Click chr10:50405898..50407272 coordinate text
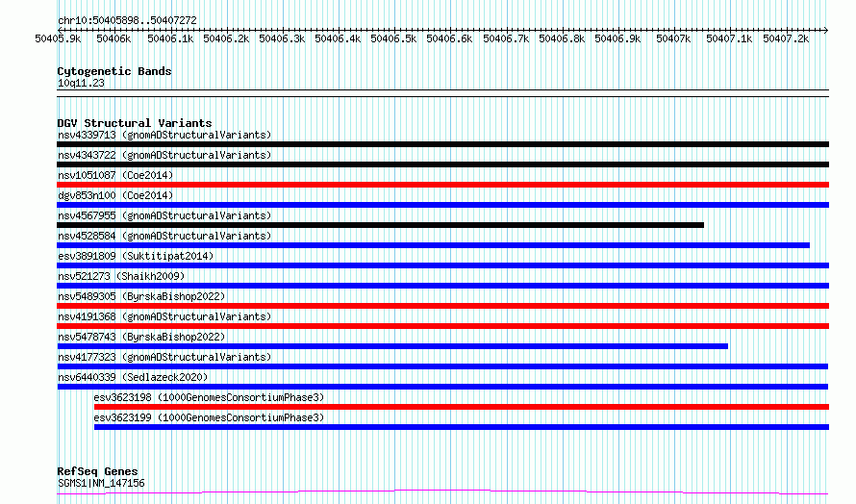 click(127, 20)
